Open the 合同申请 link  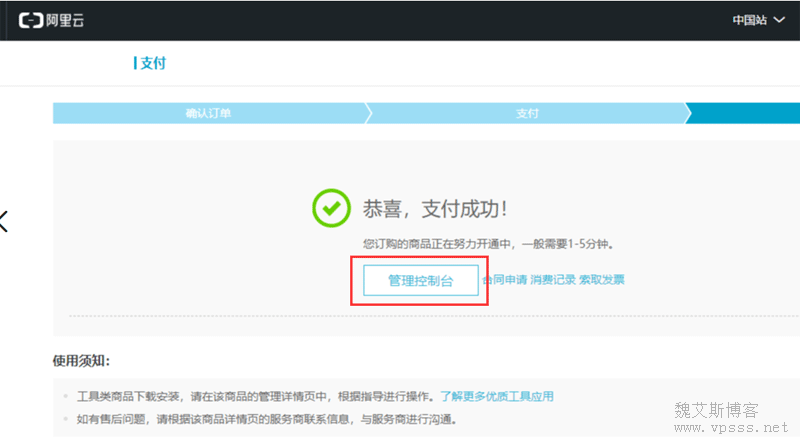tap(506, 280)
